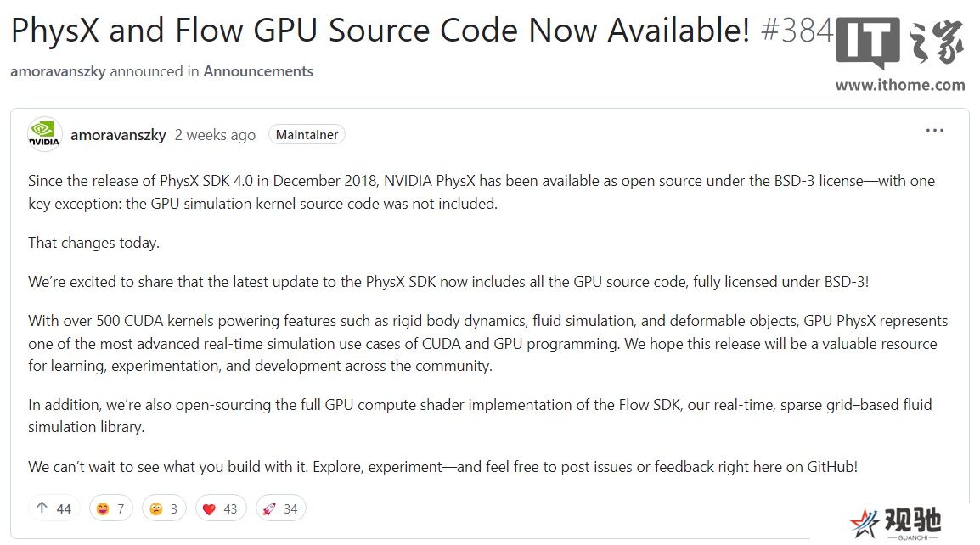Toggle the confused emoji reaction
This screenshot has width=980, height=545.
(164, 508)
